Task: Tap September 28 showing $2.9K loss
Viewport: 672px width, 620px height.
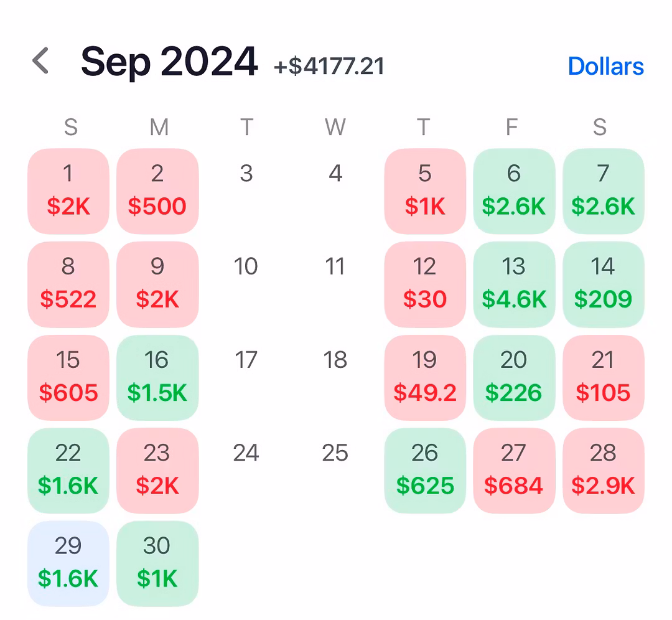Action: point(603,470)
